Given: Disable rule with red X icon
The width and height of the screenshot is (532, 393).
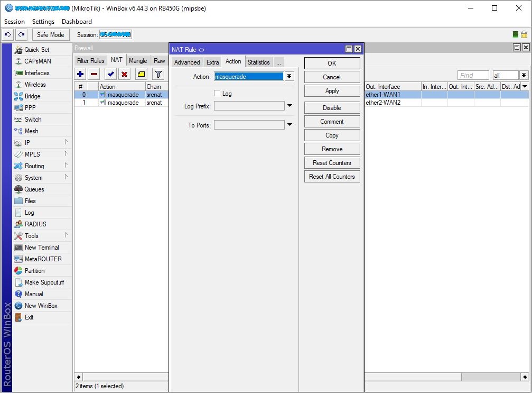Looking at the screenshot, I should point(125,74).
